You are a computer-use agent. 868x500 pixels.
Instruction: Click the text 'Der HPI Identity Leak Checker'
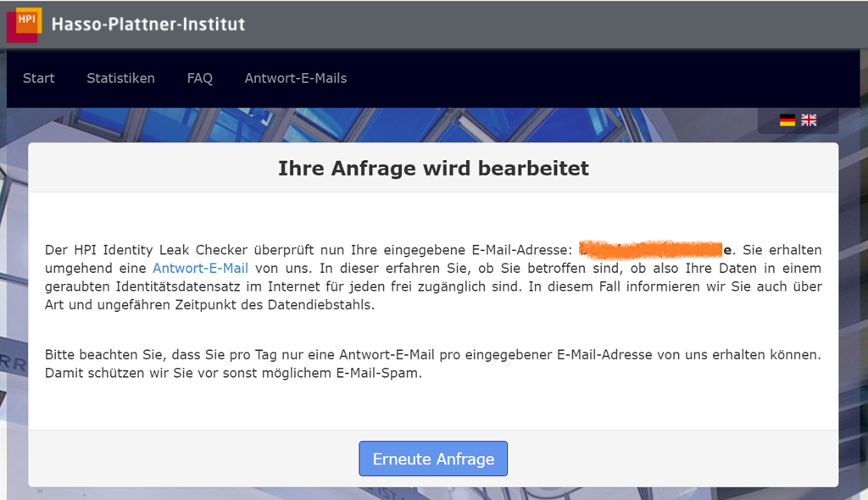(136, 250)
